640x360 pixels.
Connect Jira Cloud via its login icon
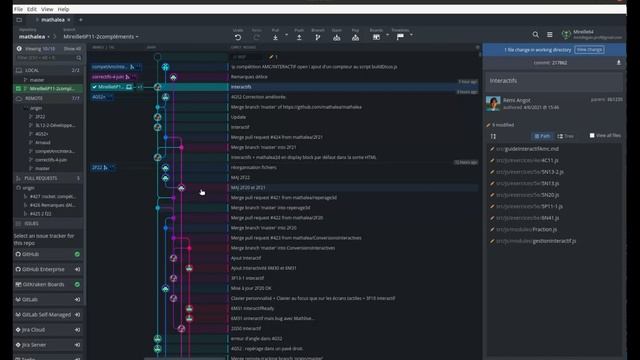(77, 330)
